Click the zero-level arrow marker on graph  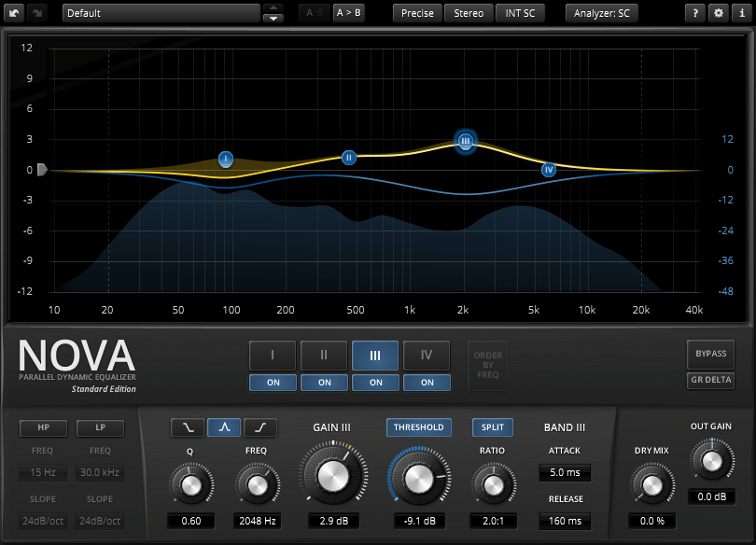pos(42,170)
